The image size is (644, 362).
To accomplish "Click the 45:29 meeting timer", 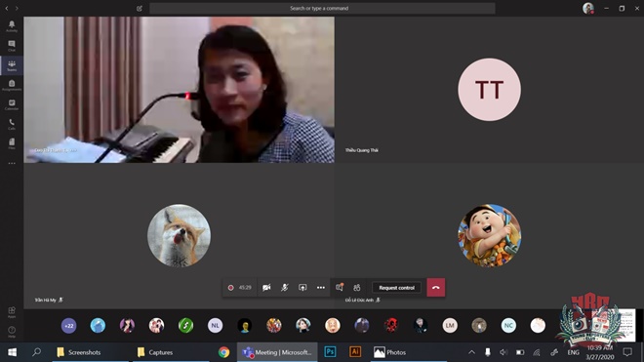I will pyautogui.click(x=245, y=288).
